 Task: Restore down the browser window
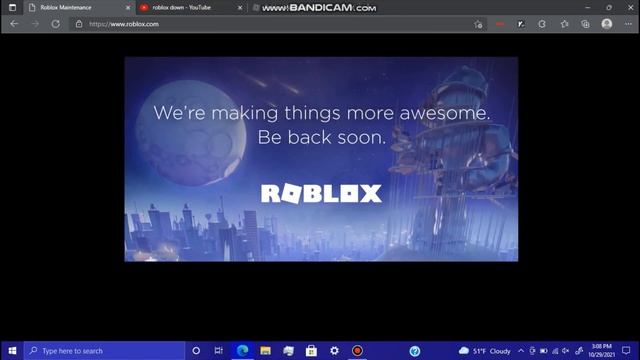609,7
